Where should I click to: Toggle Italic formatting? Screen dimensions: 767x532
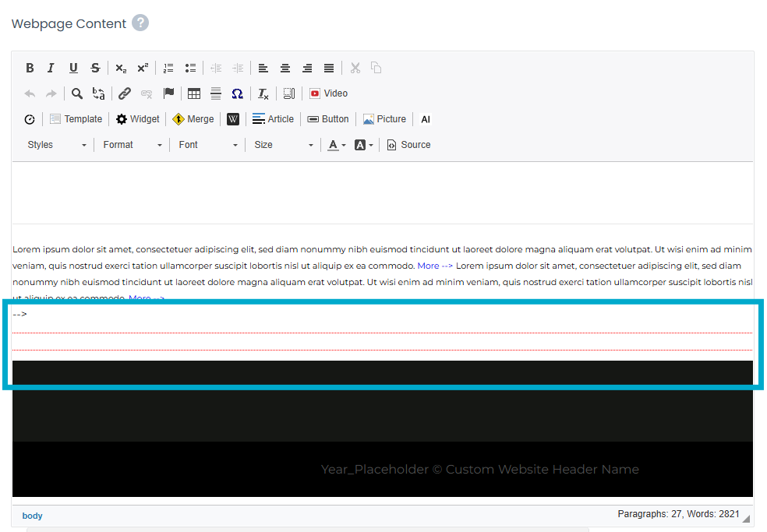51,68
